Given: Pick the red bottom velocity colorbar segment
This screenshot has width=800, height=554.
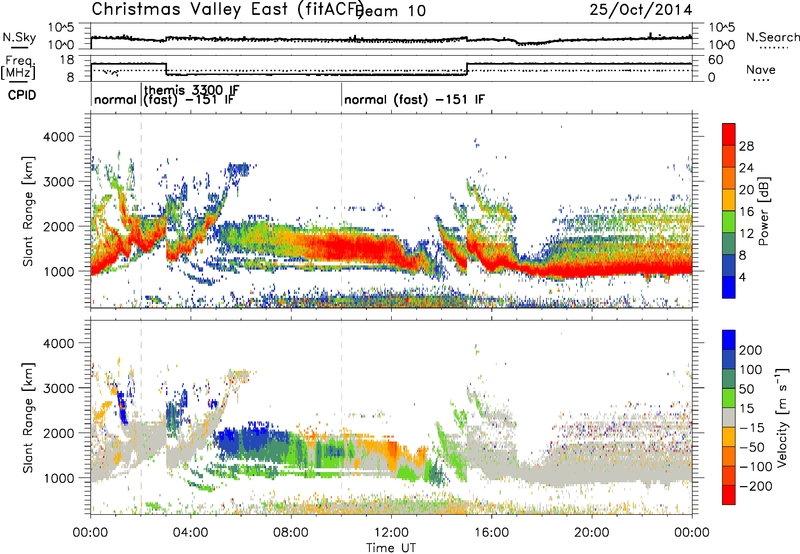Looking at the screenshot, I should [729, 495].
